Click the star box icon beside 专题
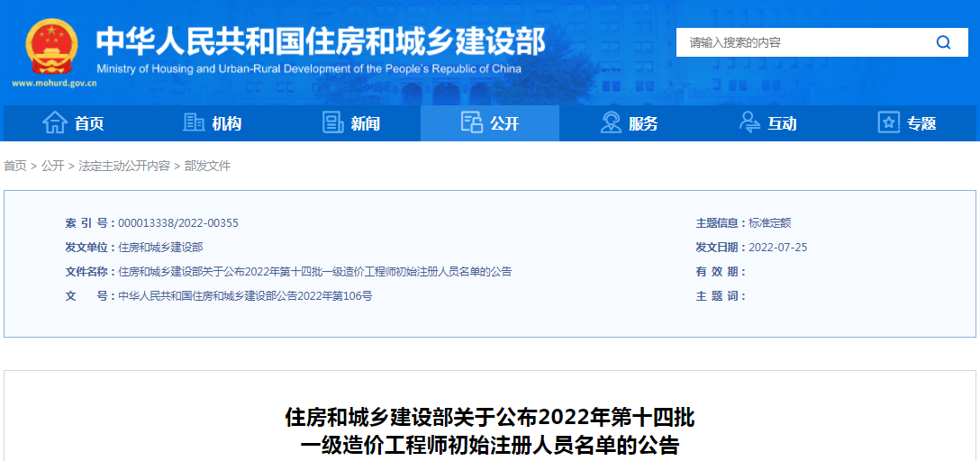 [x=889, y=122]
